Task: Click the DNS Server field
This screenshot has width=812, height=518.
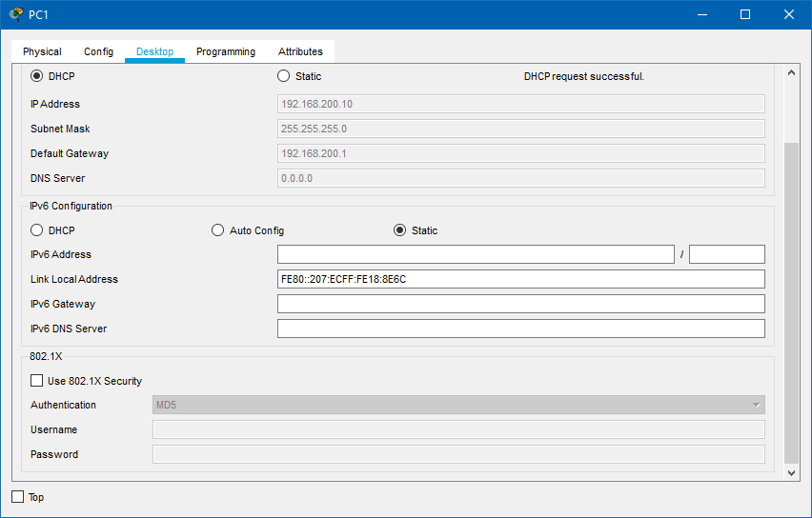Action: click(521, 178)
